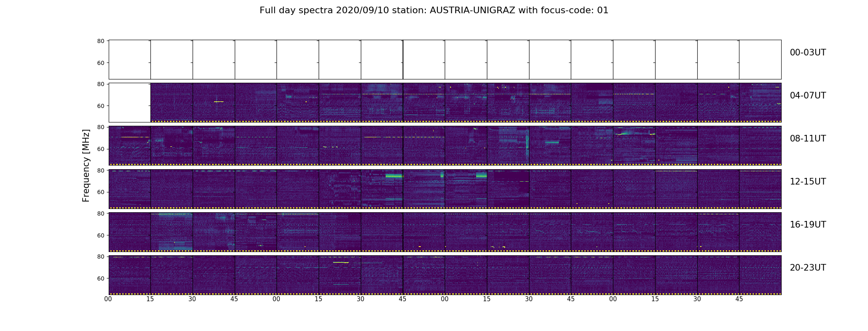The width and height of the screenshot is (868, 331).
Task: Click the 60 tick label of the 08-11UT row
Action: (100, 149)
